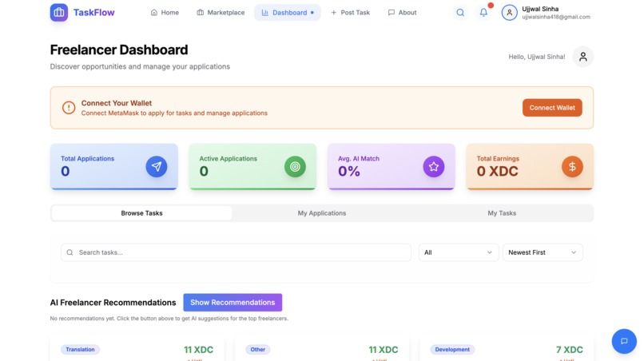Viewport: 644px width, 361px height.
Task: Click the ujjwalsinha418@gmail.com email text
Action: point(556,17)
